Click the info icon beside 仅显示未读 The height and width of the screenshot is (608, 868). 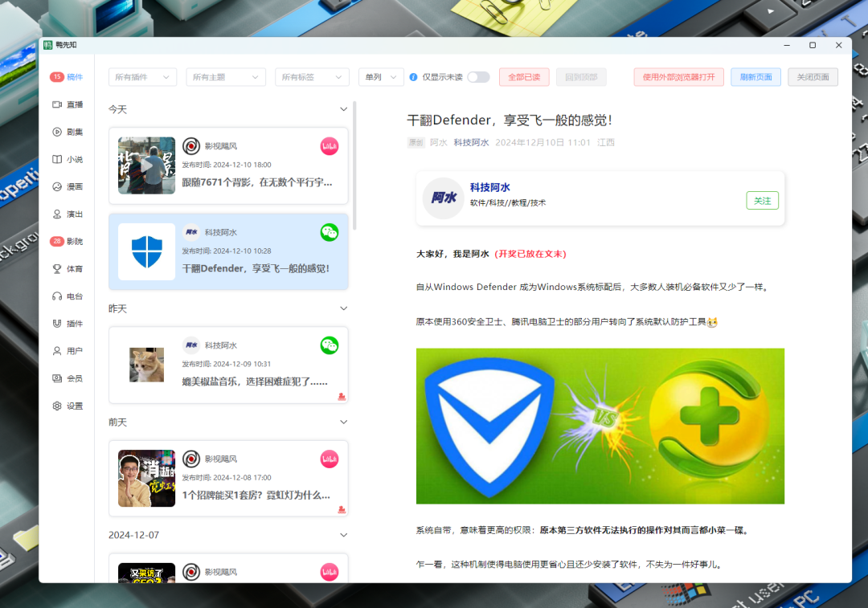(413, 77)
